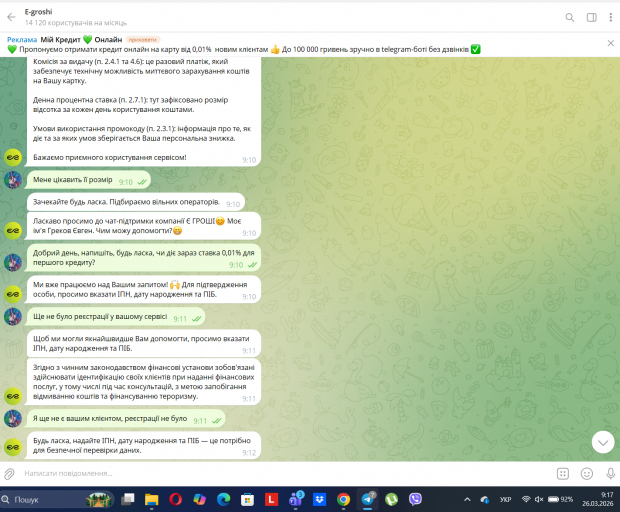620x512 pixels.
Task: Jump to latest messages with down chevron
Action: [603, 442]
